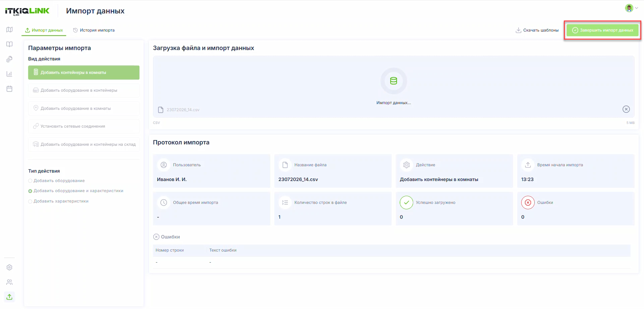
Task: Click the 13:23 start time value
Action: (527, 179)
